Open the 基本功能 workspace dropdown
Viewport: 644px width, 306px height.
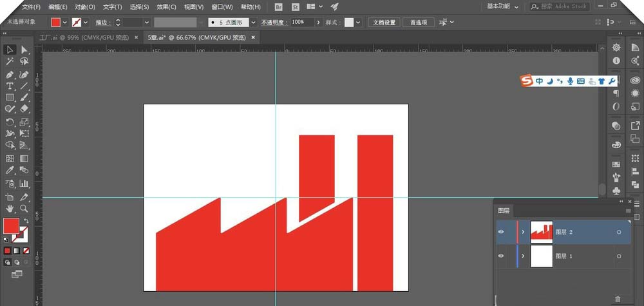point(502,6)
